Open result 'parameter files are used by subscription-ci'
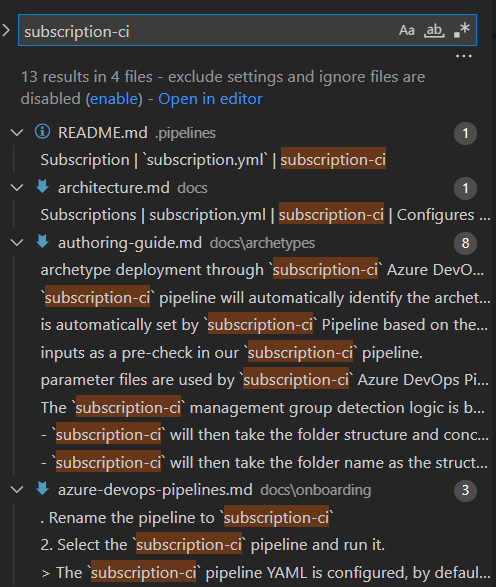Viewport: 496px width, 587px height. (264, 380)
